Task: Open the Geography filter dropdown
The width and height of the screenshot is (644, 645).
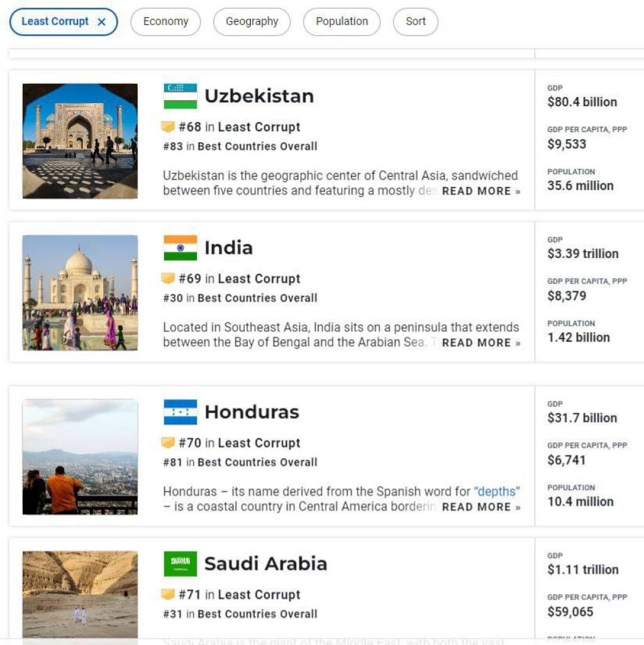Action: [x=252, y=21]
